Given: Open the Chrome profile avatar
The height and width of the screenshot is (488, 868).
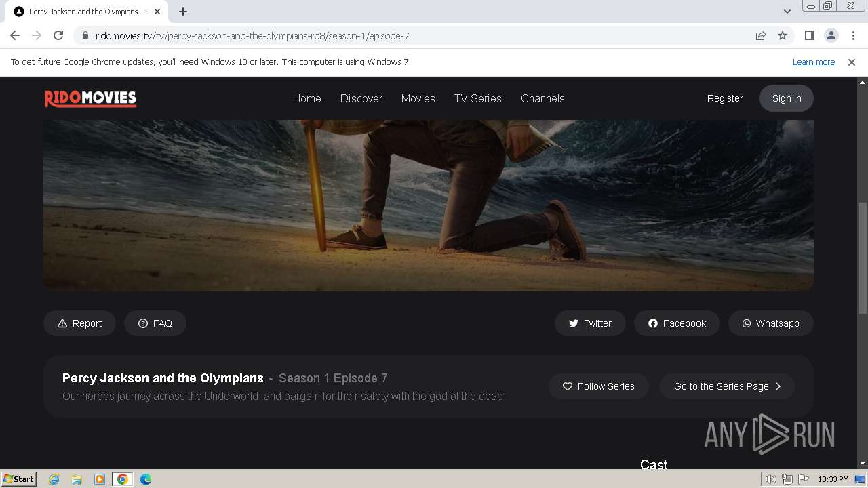Looking at the screenshot, I should click(831, 35).
